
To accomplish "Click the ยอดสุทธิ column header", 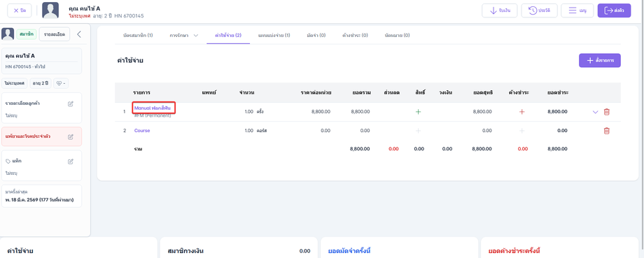I will [x=482, y=93].
